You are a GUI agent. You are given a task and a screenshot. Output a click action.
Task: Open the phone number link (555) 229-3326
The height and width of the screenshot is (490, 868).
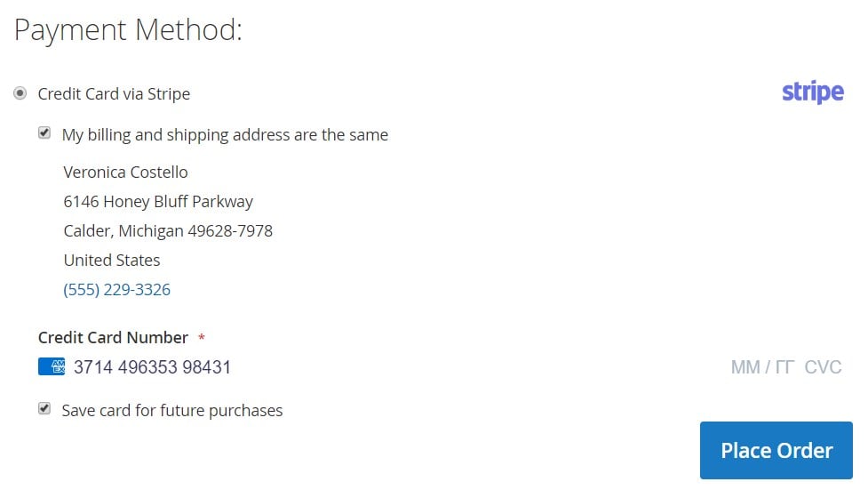[x=116, y=289]
